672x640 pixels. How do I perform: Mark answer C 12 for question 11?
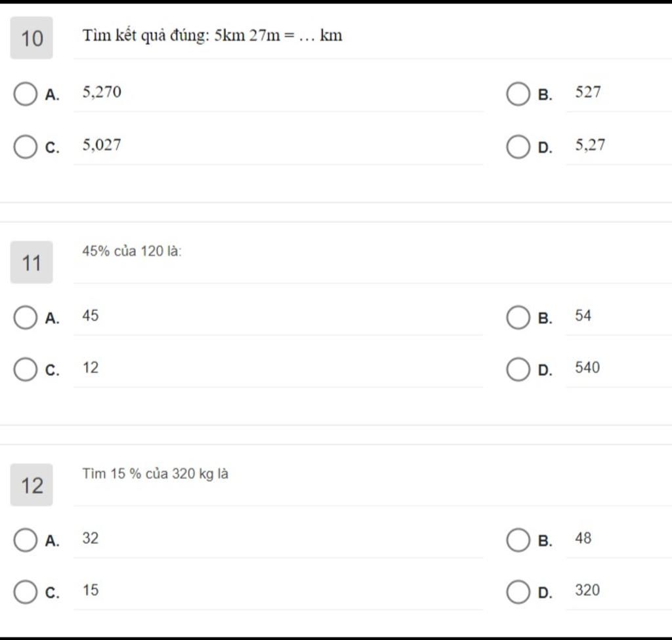26,370
